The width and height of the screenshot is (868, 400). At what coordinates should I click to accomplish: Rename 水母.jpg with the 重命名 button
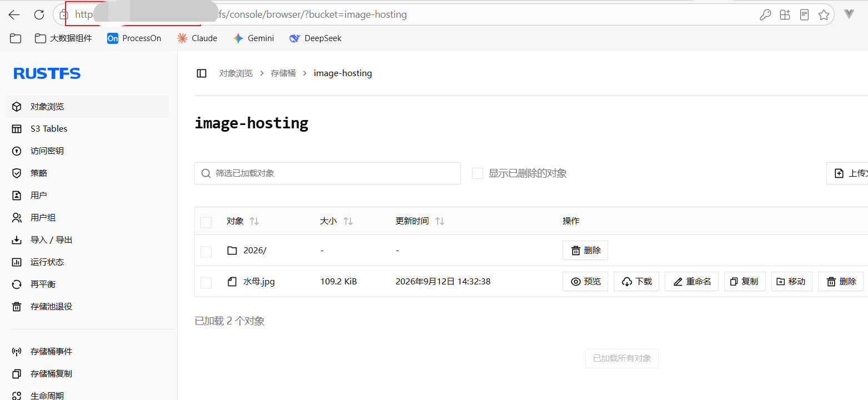[692, 282]
